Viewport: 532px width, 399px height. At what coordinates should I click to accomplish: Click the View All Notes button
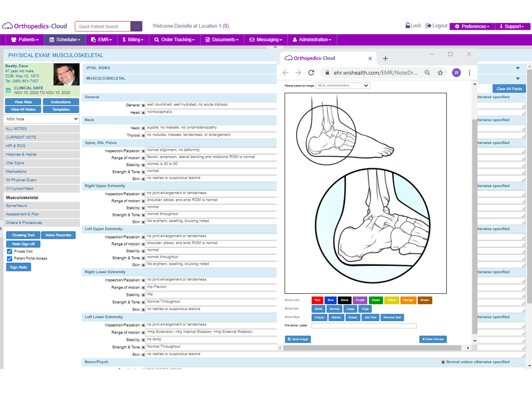[23, 109]
